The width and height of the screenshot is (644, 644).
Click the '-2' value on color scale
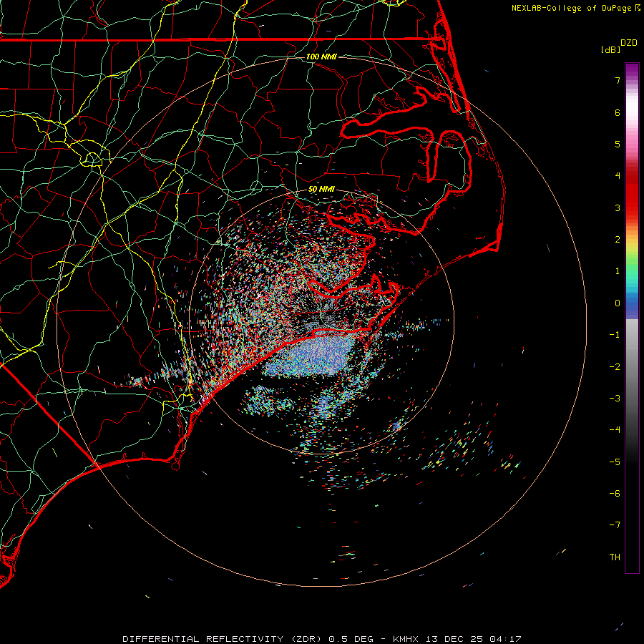coord(615,367)
